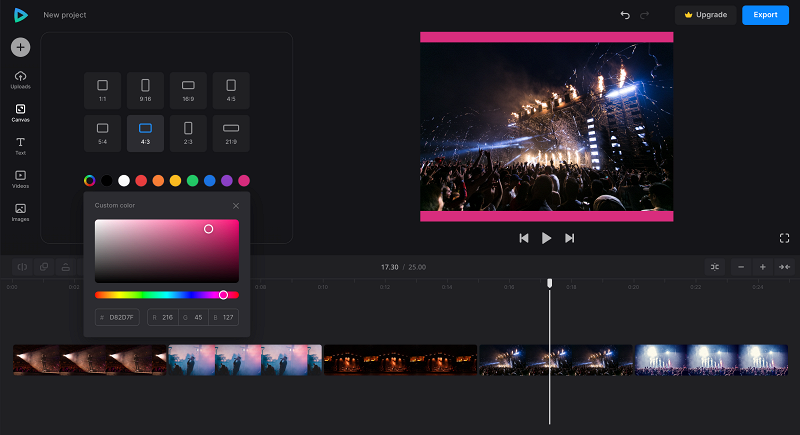Viewport: 800px width, 435px height.
Task: Click the hue slider handle
Action: 223,295
